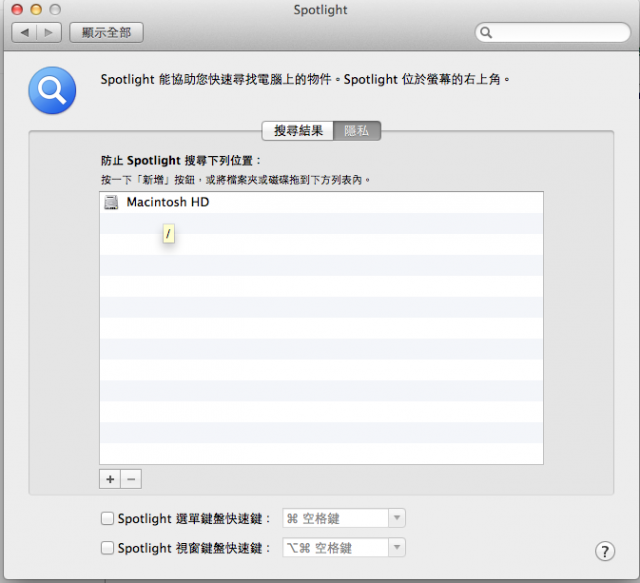Click the 顯示全部 button
The height and width of the screenshot is (583, 640).
107,33
